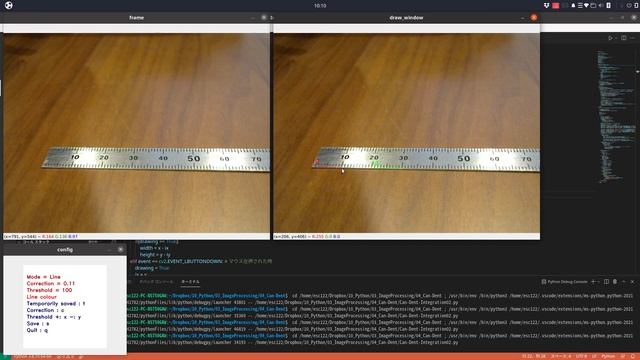This screenshot has height=360, width=640.
Task: Open the notifications bell in the tray
Action: 573,5
